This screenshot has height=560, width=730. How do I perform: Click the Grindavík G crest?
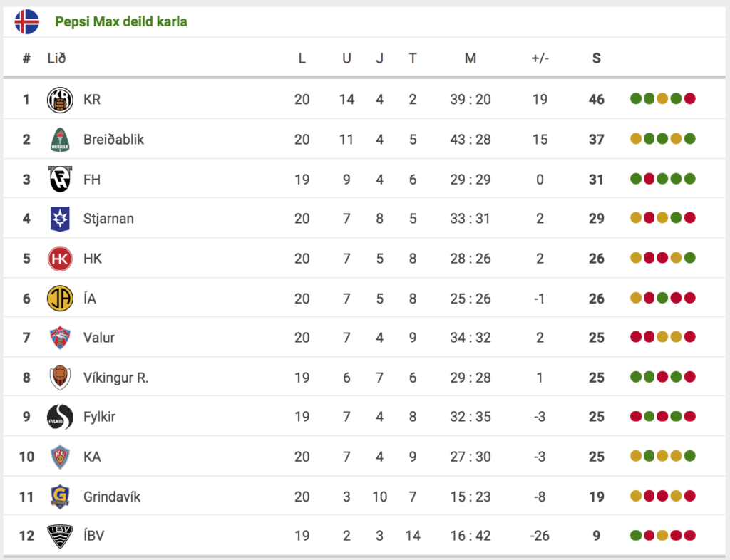tap(60, 497)
